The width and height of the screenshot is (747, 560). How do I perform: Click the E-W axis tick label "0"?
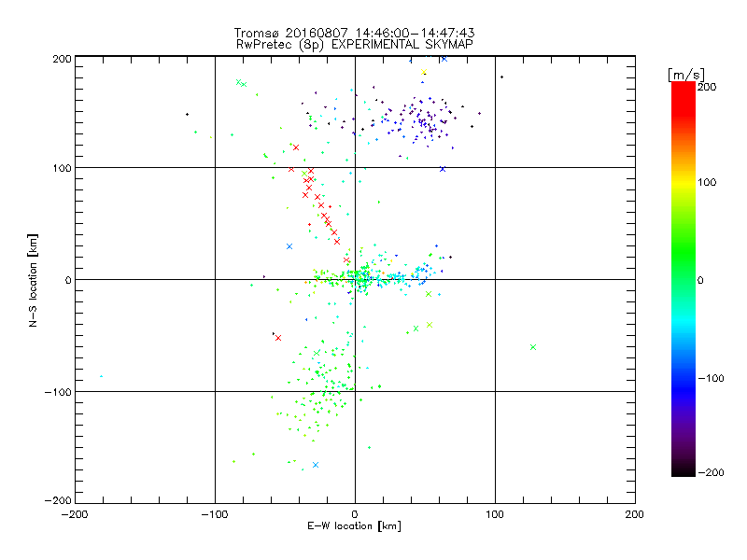[355, 514]
